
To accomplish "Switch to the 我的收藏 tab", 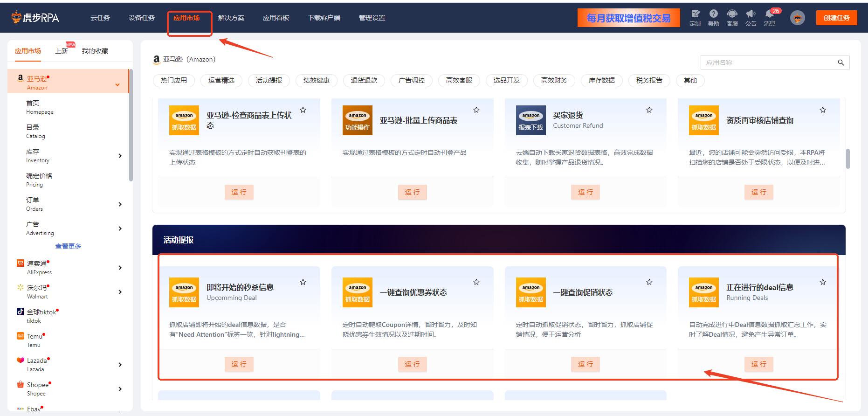I will [95, 51].
